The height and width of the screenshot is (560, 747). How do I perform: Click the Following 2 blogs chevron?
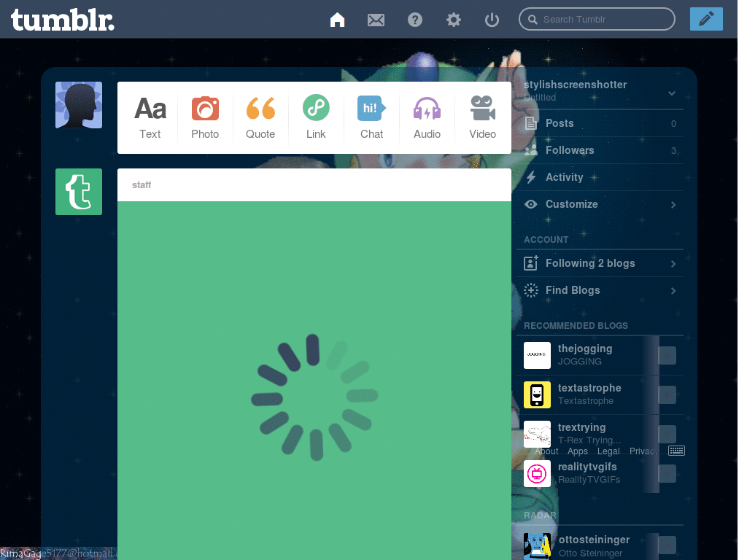pos(673,264)
